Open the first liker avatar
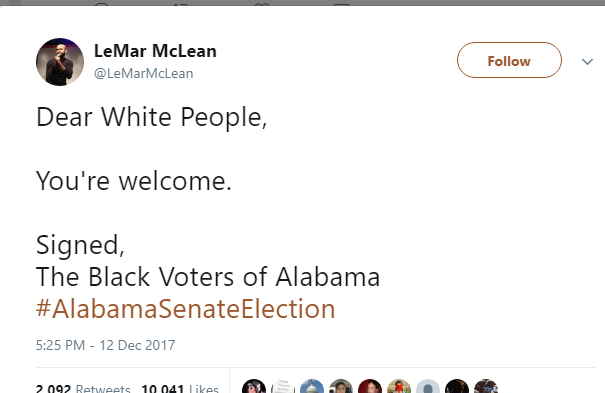Viewport: 605px width, 393px height. [254, 387]
